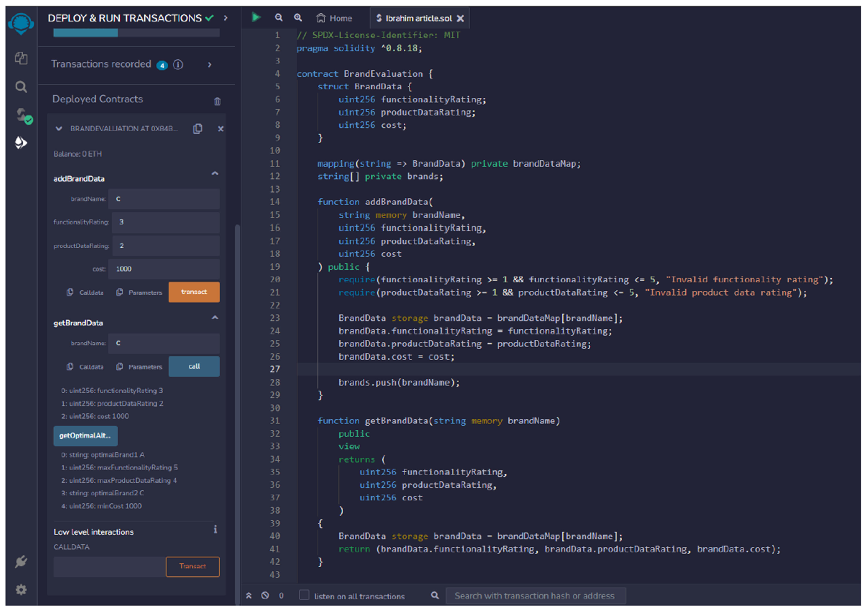Collapse the addBrandData function inputs
This screenshot has height=612, width=868.
(x=215, y=173)
